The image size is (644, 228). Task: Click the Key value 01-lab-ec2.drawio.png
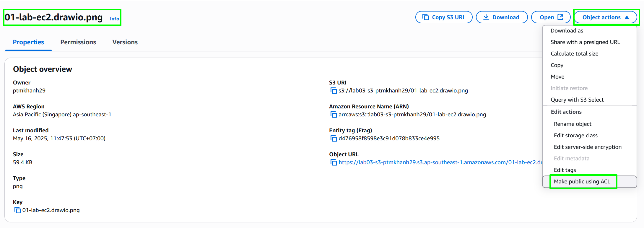pos(51,210)
